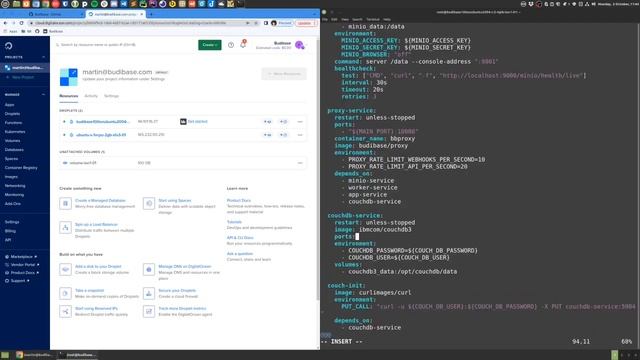Open the more menu of the first droplet row
Image resolution: width=640 pixels, height=360 pixels.
click(x=300, y=122)
